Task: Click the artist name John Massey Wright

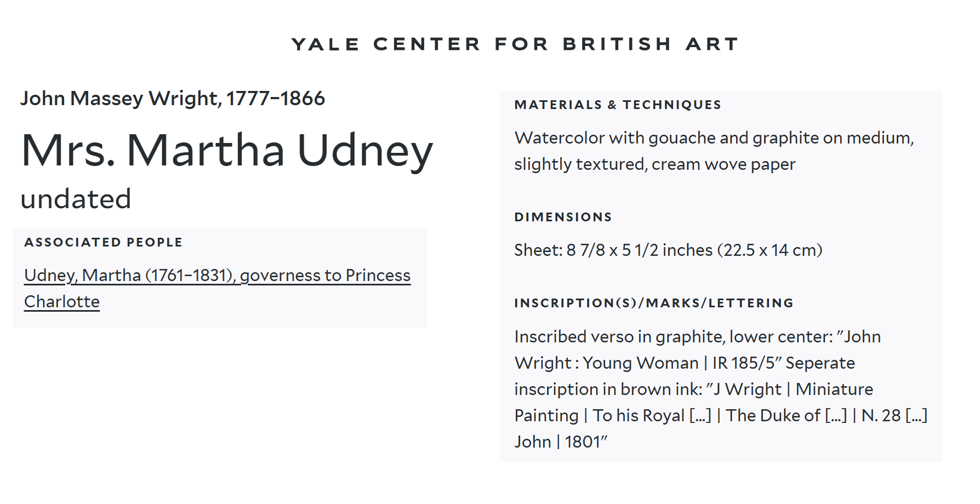Action: pyautogui.click(x=121, y=99)
